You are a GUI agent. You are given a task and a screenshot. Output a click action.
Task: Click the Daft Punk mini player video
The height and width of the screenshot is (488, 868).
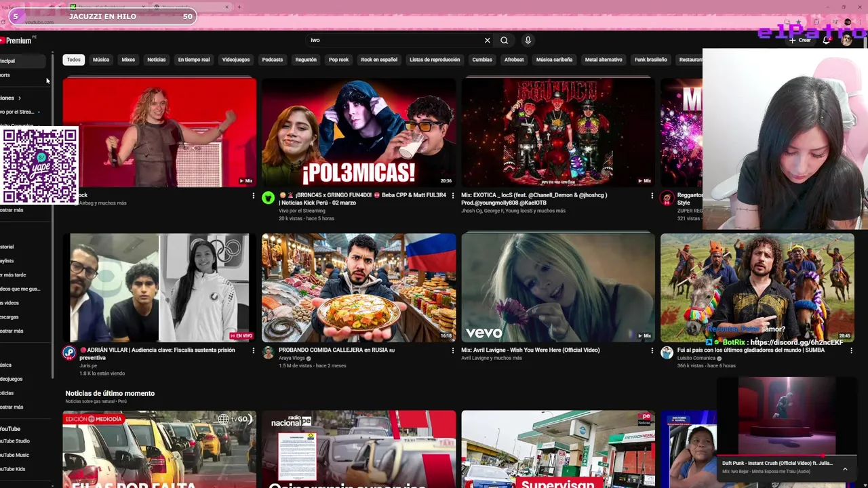pos(787,415)
